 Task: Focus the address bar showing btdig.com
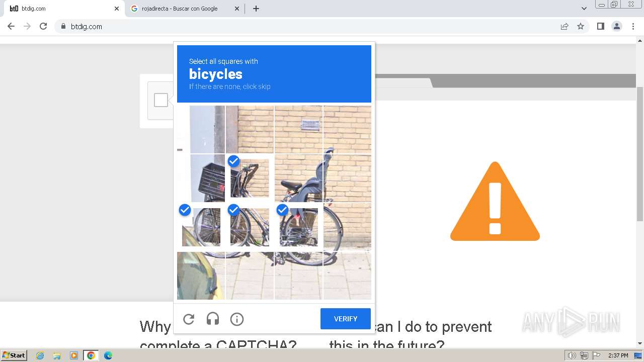(307, 26)
